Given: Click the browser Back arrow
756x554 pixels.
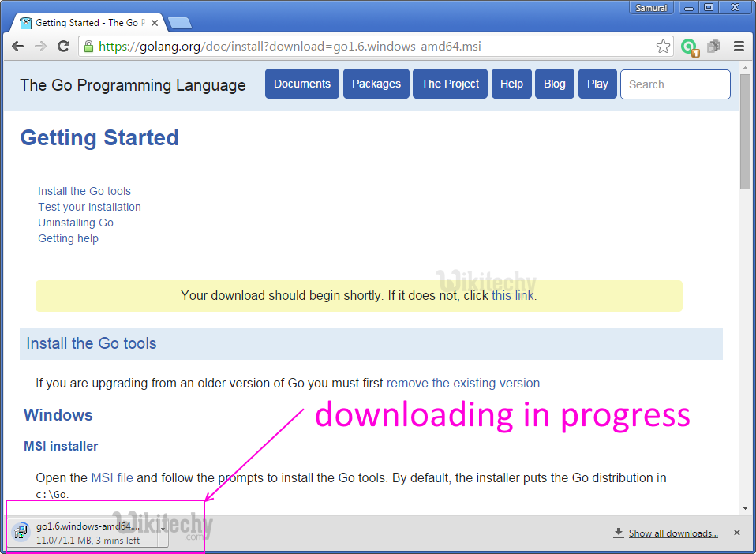Looking at the screenshot, I should (17, 47).
